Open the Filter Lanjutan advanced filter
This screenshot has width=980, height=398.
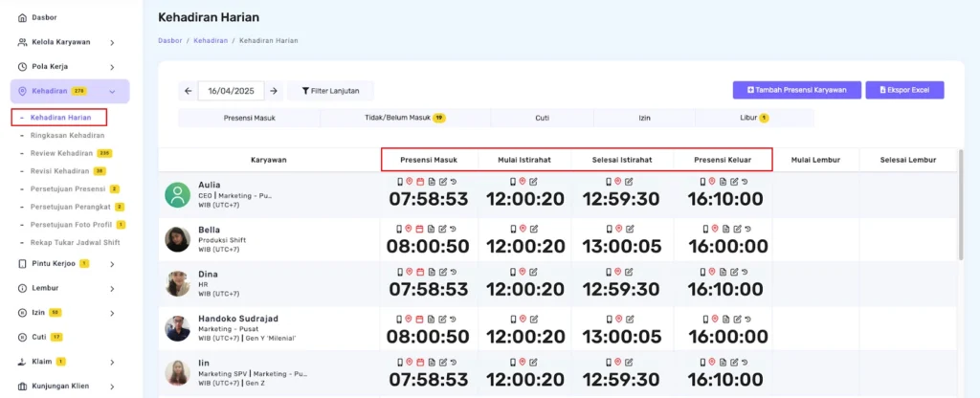click(330, 91)
